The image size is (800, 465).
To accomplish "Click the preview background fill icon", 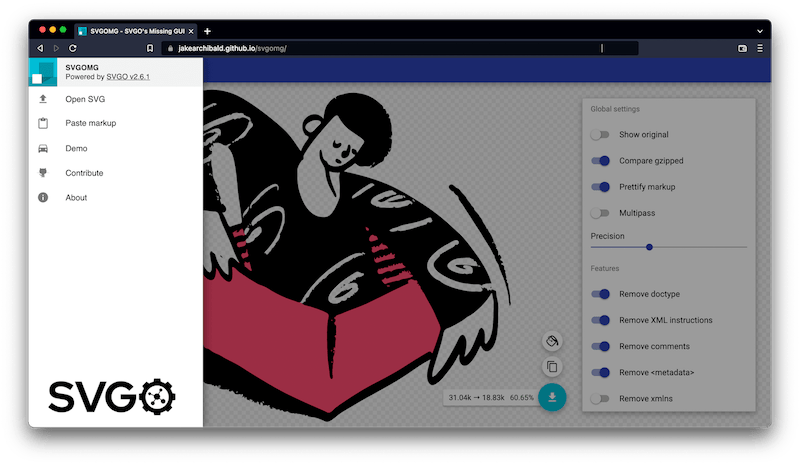I will 552,340.
